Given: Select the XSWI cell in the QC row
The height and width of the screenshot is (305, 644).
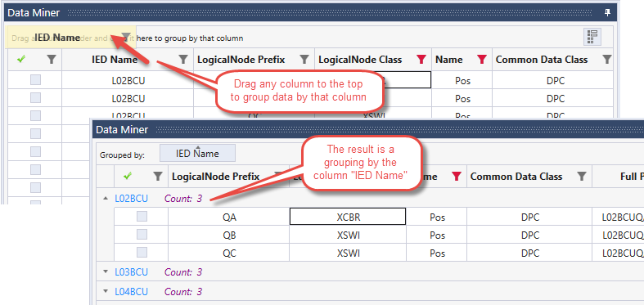Looking at the screenshot, I should (348, 252).
